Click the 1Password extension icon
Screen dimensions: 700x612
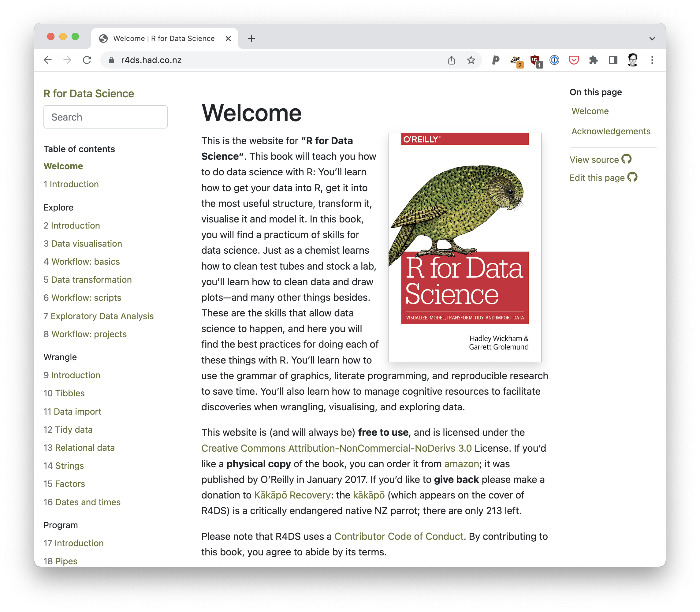pyautogui.click(x=554, y=60)
